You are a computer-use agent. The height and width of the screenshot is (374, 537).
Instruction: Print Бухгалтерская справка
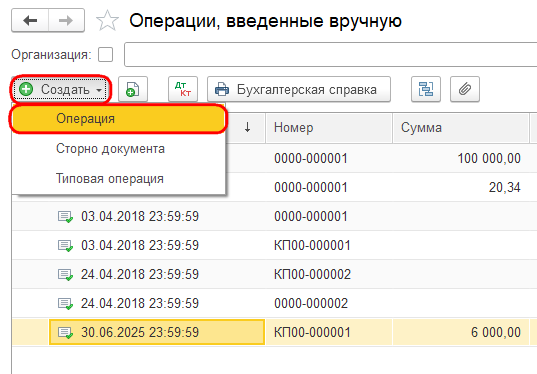click(299, 89)
